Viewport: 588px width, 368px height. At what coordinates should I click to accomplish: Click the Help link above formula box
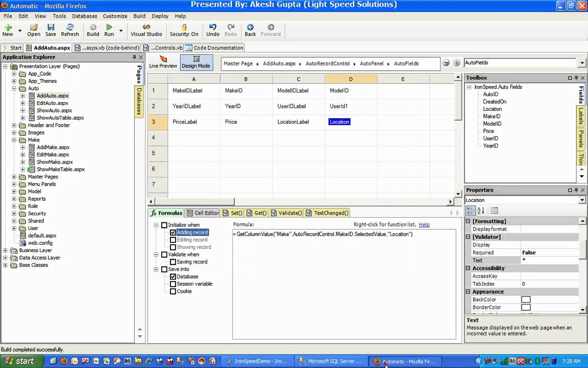(424, 224)
